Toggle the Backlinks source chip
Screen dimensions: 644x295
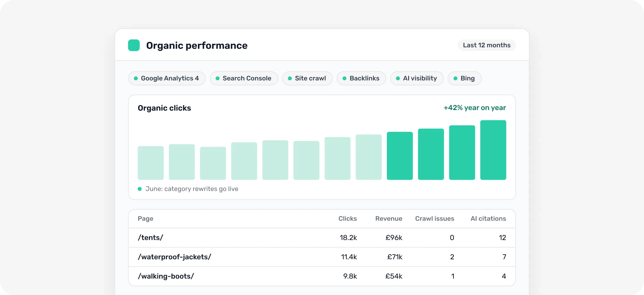pos(361,78)
